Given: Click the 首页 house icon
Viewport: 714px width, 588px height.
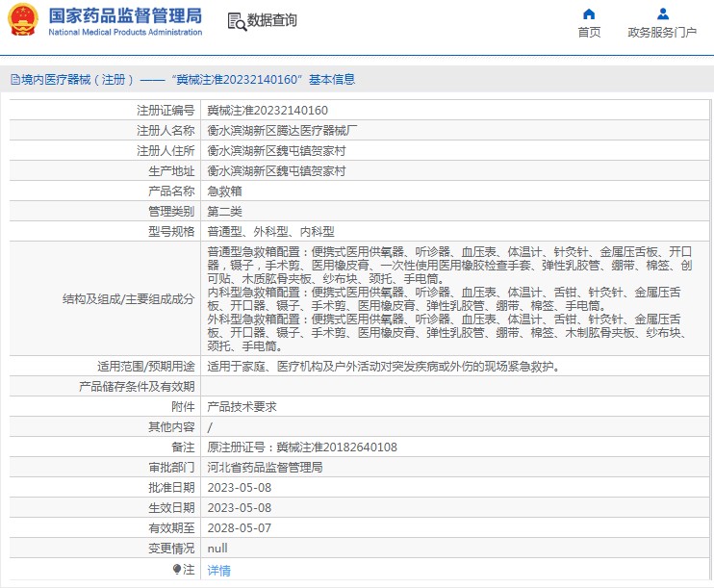Looking at the screenshot, I should [x=589, y=14].
